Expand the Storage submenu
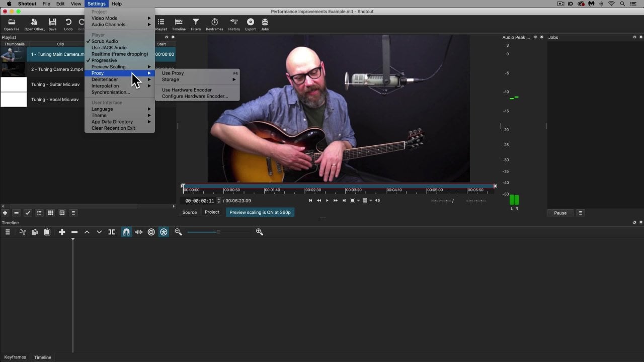 coord(171,79)
